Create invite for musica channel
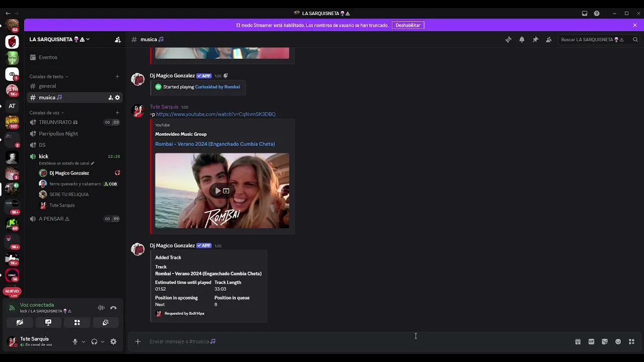Screen dimensions: 644x362 click(111, 98)
